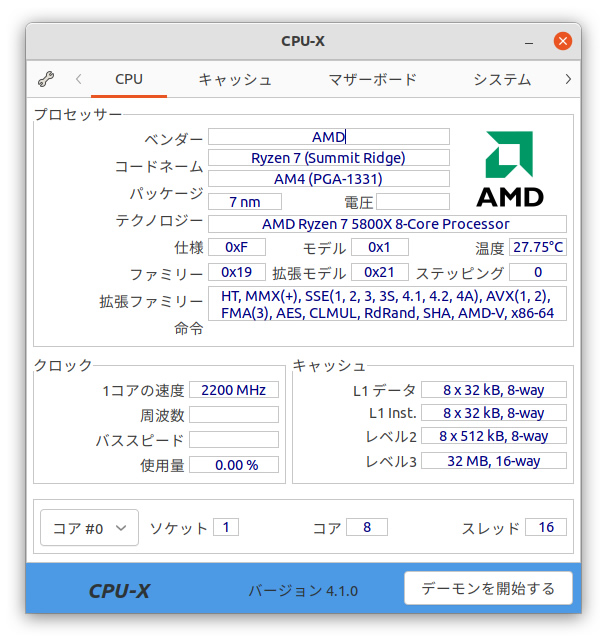Click the 27.75°C temperature value
Image resolution: width=607 pixels, height=642 pixels.
pyautogui.click(x=538, y=247)
